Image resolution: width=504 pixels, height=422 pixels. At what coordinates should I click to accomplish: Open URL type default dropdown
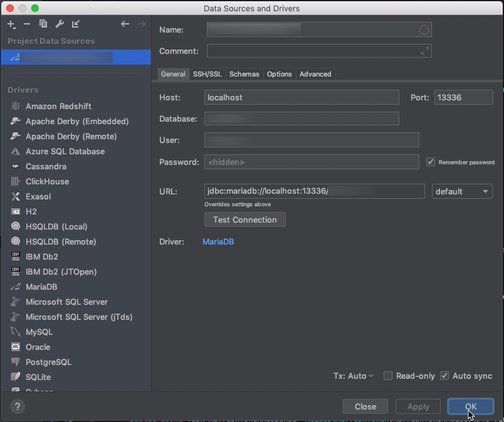pos(462,191)
